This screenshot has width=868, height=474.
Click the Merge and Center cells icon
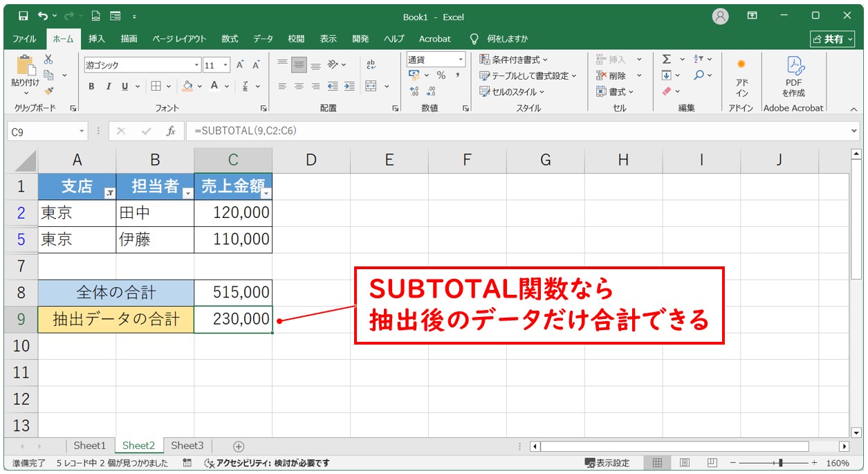pos(371,86)
